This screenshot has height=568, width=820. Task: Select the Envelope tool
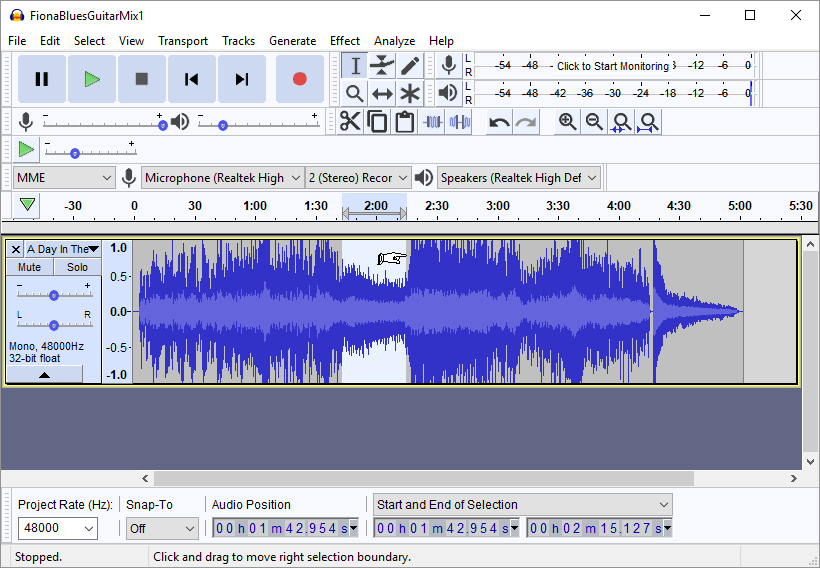pos(382,66)
